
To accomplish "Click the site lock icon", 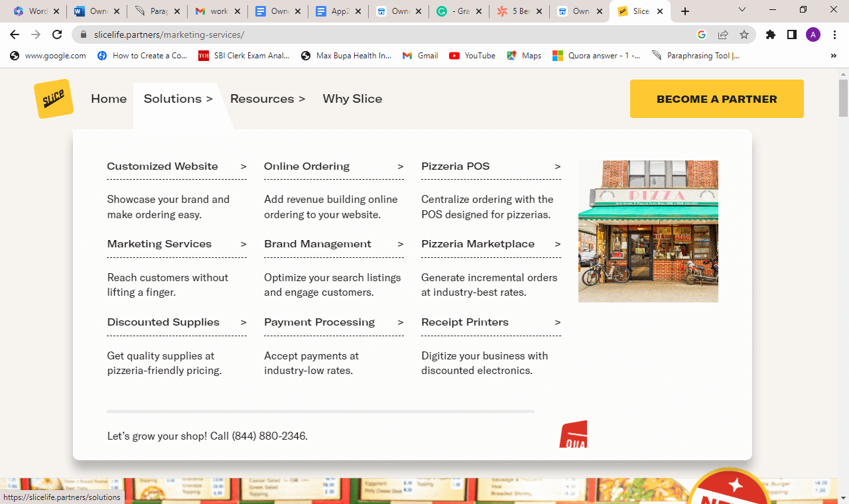I will [x=84, y=34].
